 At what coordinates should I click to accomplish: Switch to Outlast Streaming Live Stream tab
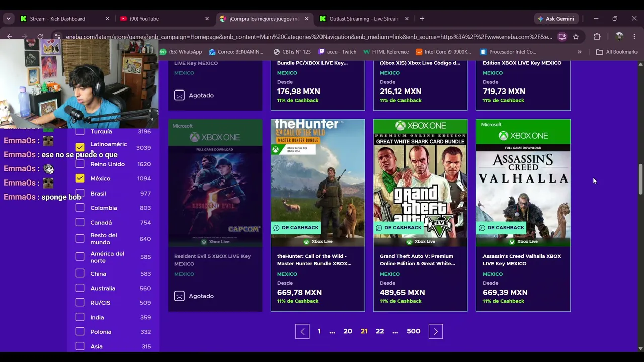pos(364,19)
